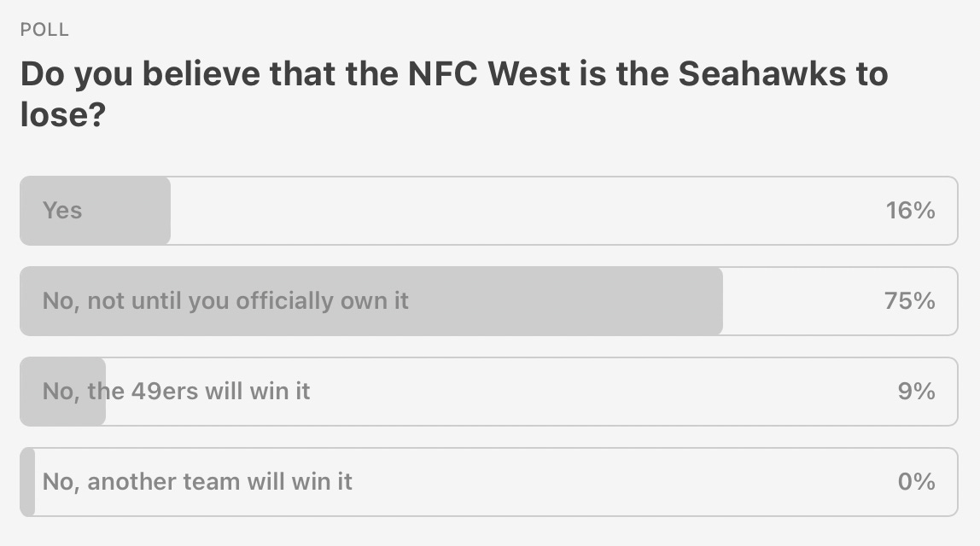Click the 9% result label
The image size is (980, 546).
point(913,391)
